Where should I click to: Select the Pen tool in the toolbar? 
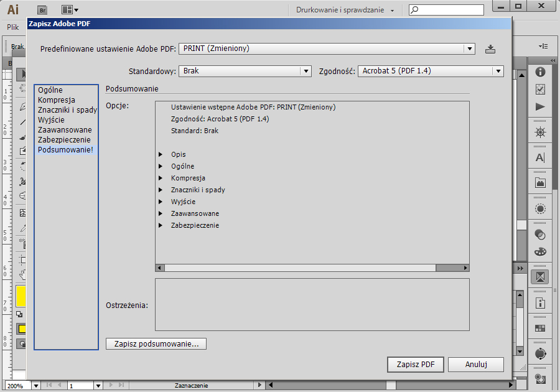[22, 106]
